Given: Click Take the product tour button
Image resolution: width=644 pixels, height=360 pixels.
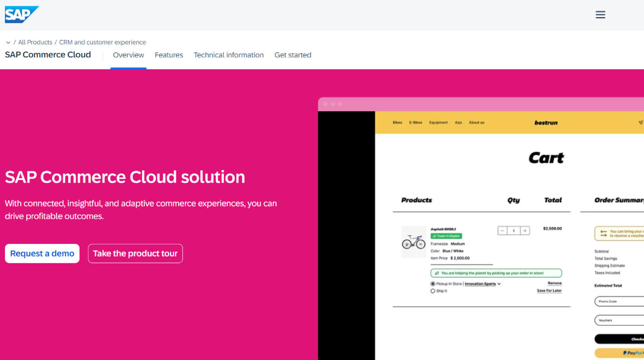Looking at the screenshot, I should (x=135, y=253).
